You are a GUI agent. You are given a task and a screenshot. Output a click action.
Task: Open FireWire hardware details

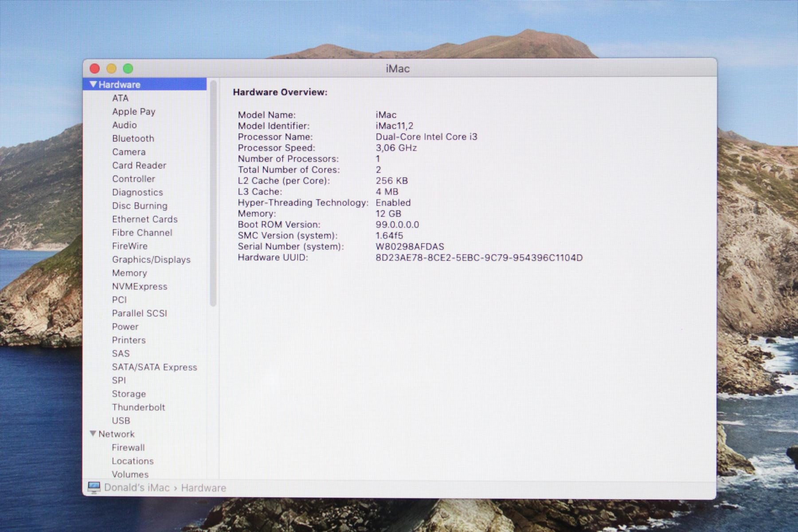(129, 246)
